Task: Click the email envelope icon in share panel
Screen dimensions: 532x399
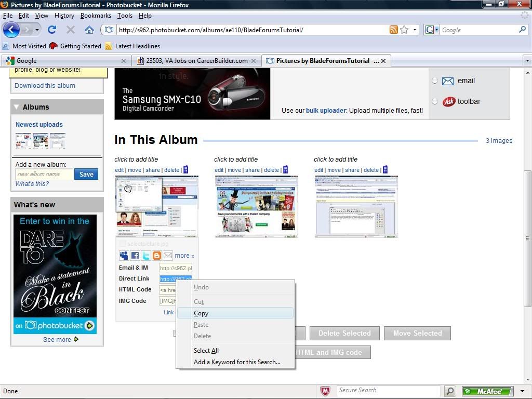Action: pos(448,81)
